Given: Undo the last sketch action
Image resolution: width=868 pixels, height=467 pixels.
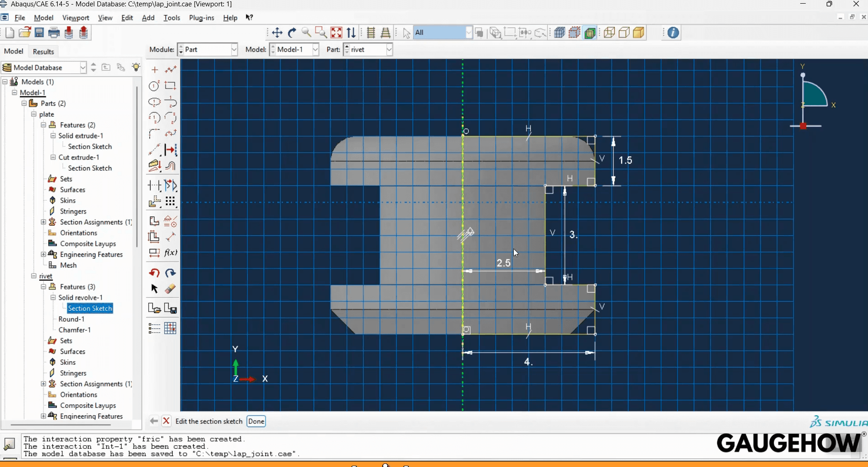Looking at the screenshot, I should click(x=154, y=273).
